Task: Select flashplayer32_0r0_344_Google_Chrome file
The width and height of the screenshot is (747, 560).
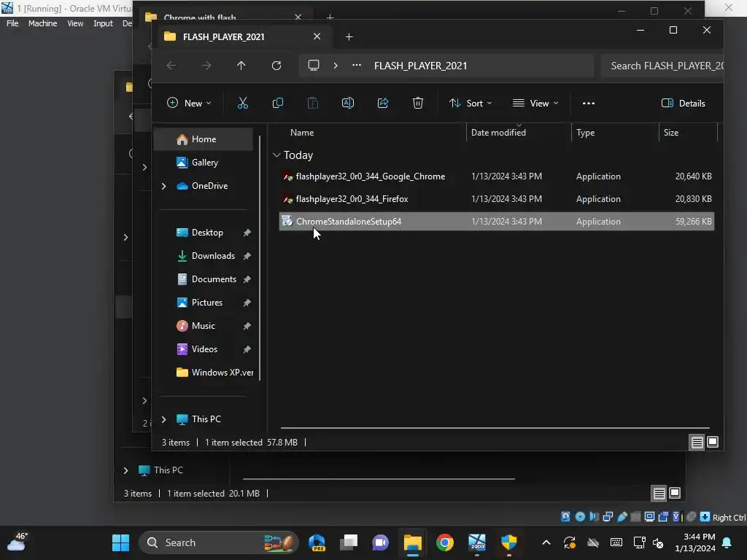Action: [x=496, y=176]
